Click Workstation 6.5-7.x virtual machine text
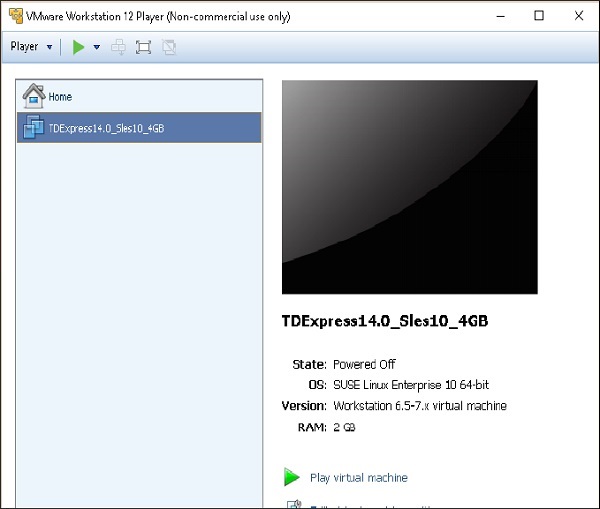600x509 pixels. 420,406
